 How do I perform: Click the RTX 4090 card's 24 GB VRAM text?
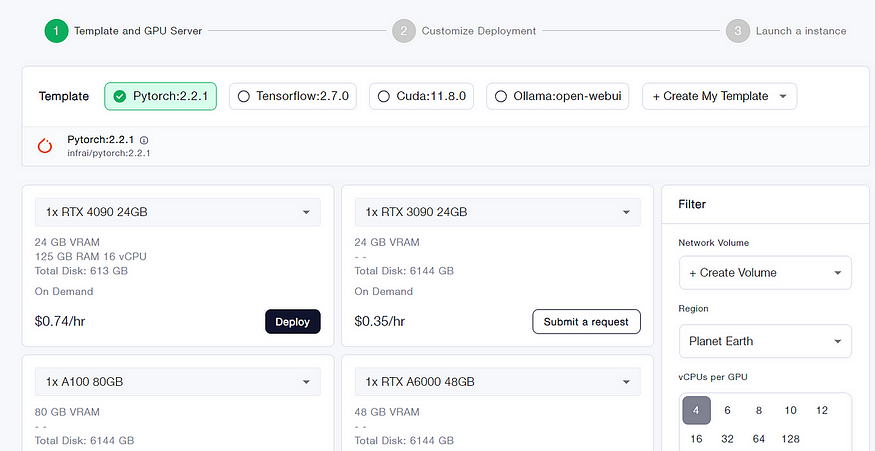point(67,242)
